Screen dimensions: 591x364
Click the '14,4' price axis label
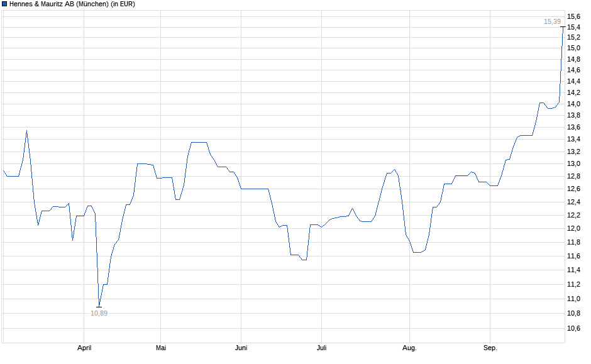pyautogui.click(x=573, y=81)
